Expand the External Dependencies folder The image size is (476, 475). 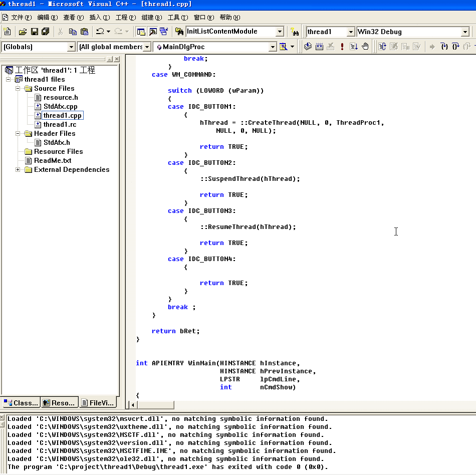coord(18,169)
